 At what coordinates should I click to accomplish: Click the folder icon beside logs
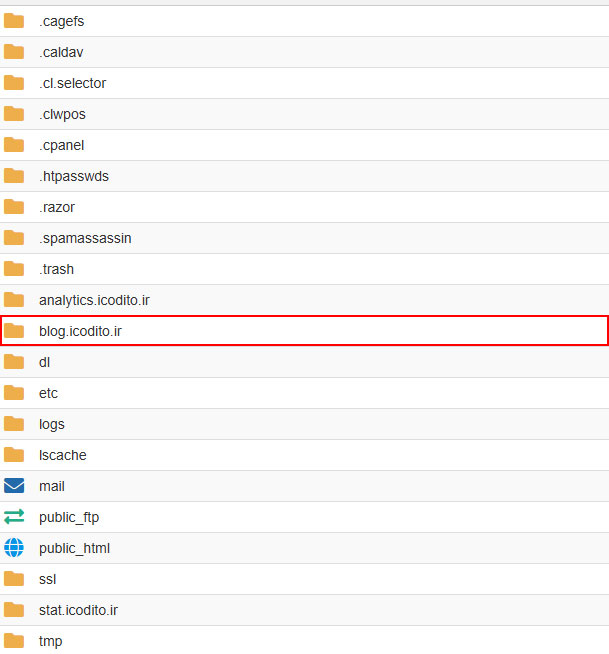tap(14, 424)
